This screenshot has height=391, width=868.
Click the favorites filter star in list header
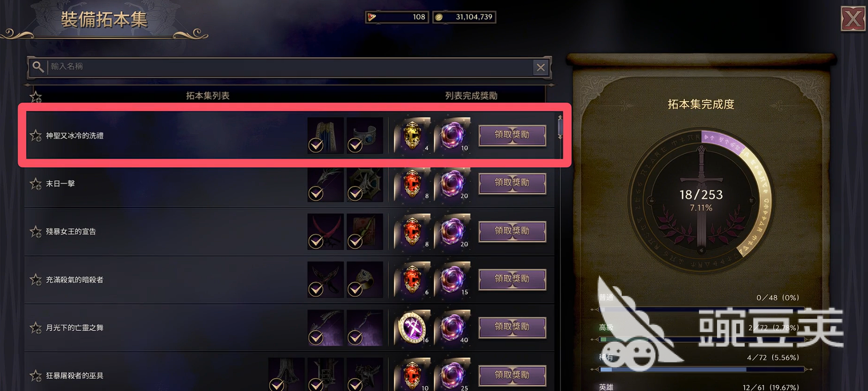click(35, 97)
